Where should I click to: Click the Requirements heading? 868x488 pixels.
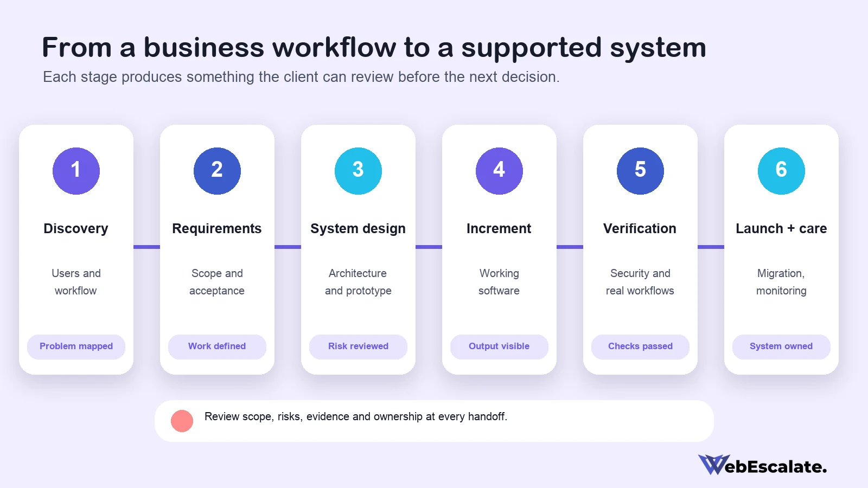[217, 229]
